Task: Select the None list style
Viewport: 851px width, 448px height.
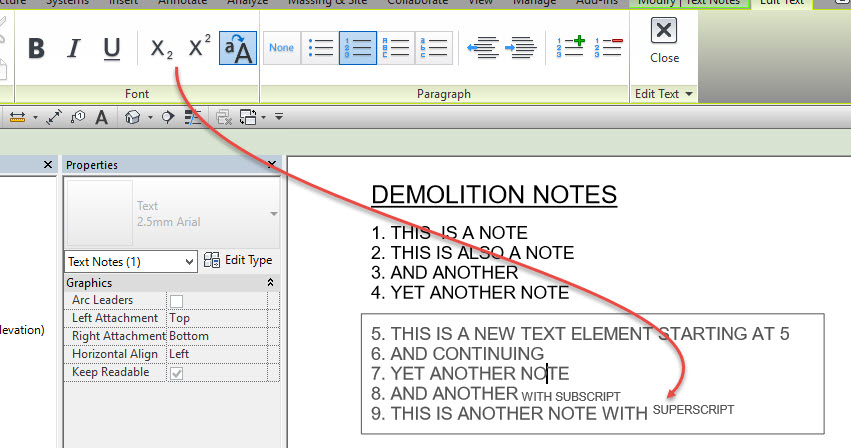Action: 282,48
